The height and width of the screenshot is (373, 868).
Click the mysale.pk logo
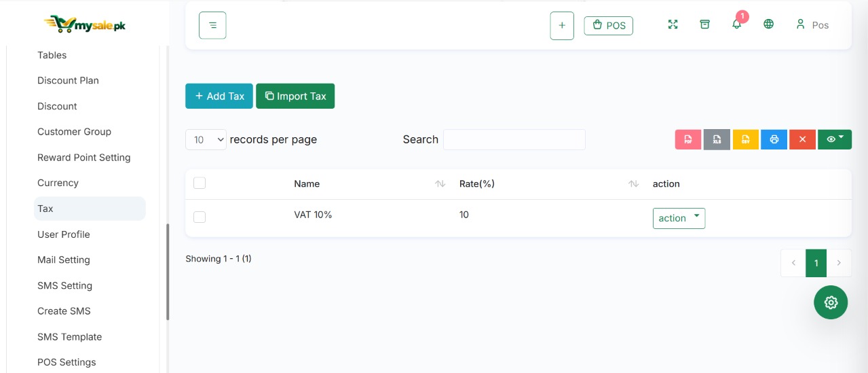(x=85, y=24)
